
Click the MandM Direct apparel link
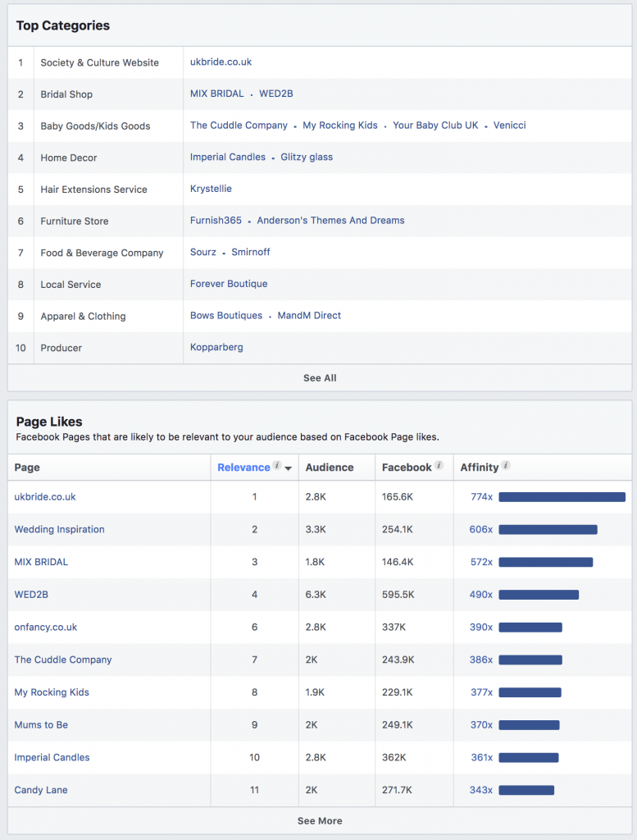tap(309, 316)
